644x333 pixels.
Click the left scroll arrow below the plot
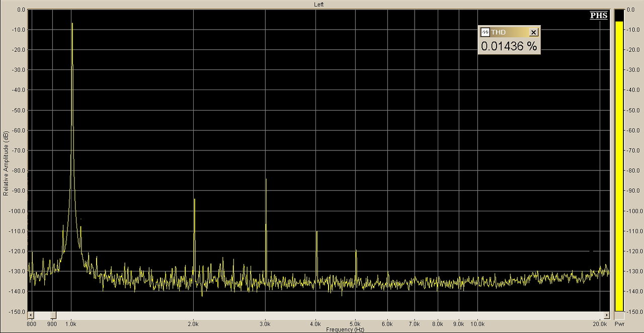point(31,315)
